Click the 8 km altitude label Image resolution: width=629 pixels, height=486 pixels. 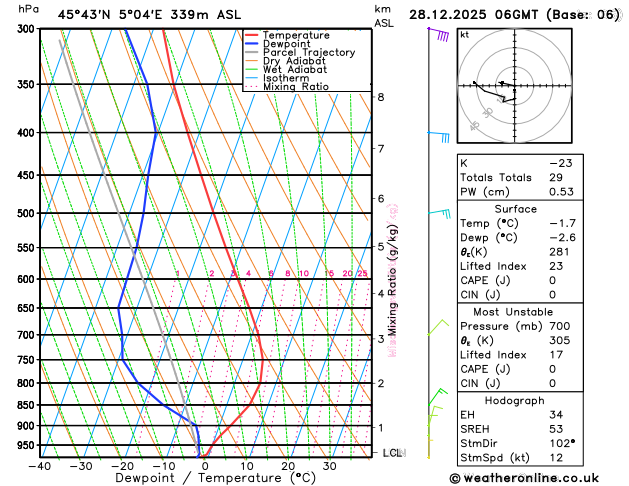[380, 97]
